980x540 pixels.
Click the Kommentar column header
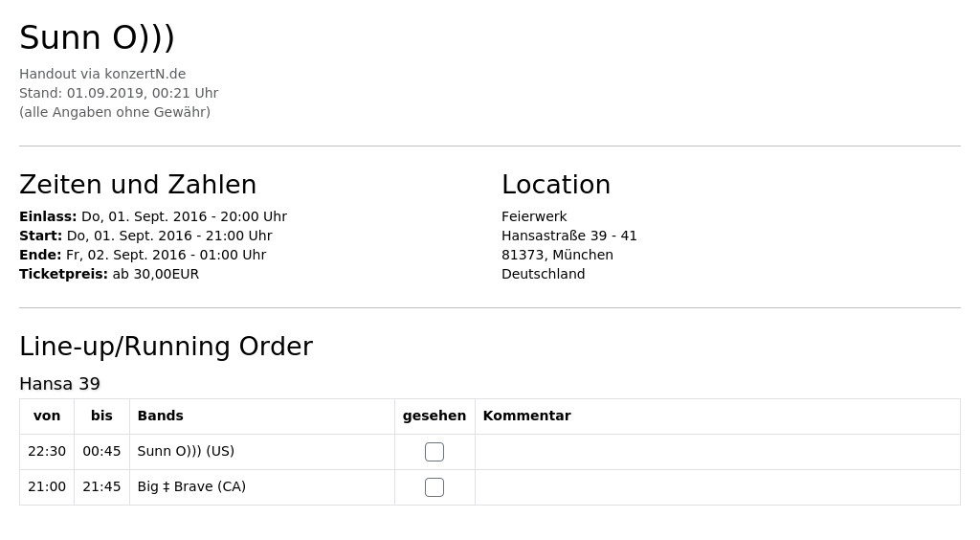tap(527, 416)
